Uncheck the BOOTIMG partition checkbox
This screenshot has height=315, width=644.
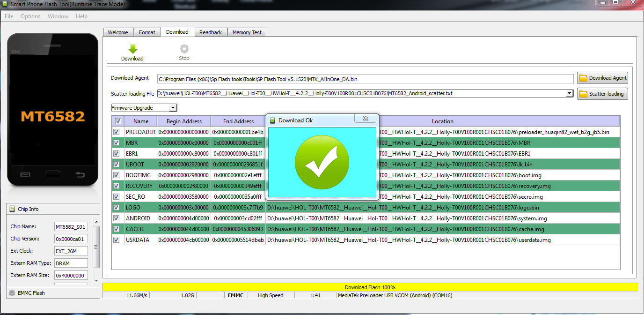[x=116, y=175]
